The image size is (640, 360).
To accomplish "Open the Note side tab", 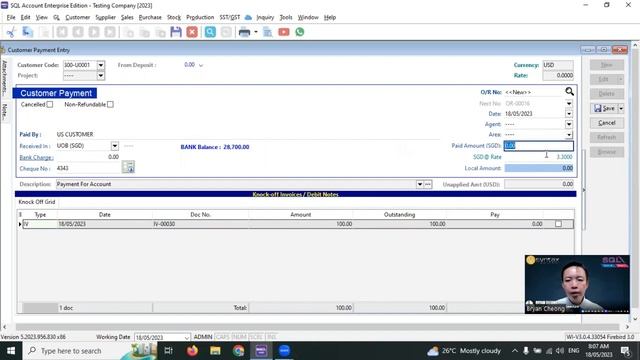I will click(4, 111).
